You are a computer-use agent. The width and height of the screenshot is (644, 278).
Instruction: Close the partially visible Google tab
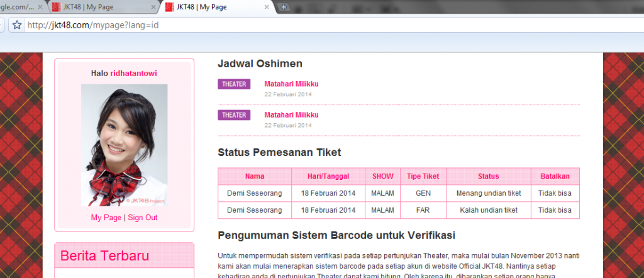pyautogui.click(x=40, y=7)
